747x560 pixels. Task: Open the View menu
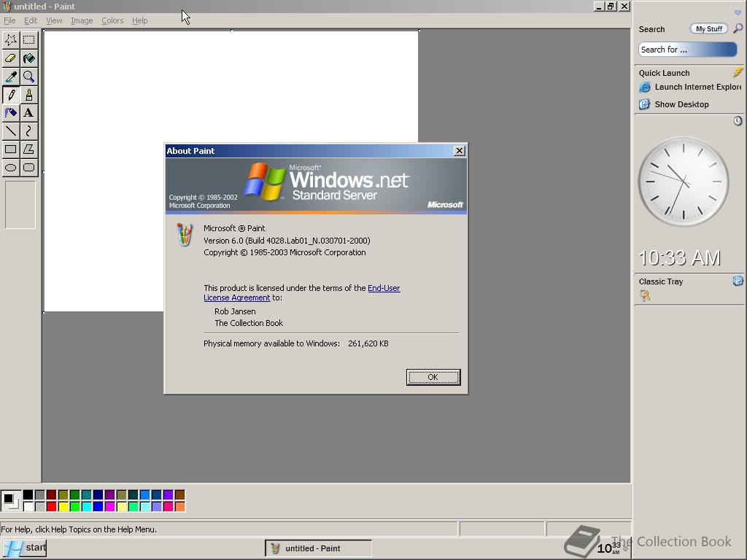click(x=54, y=20)
